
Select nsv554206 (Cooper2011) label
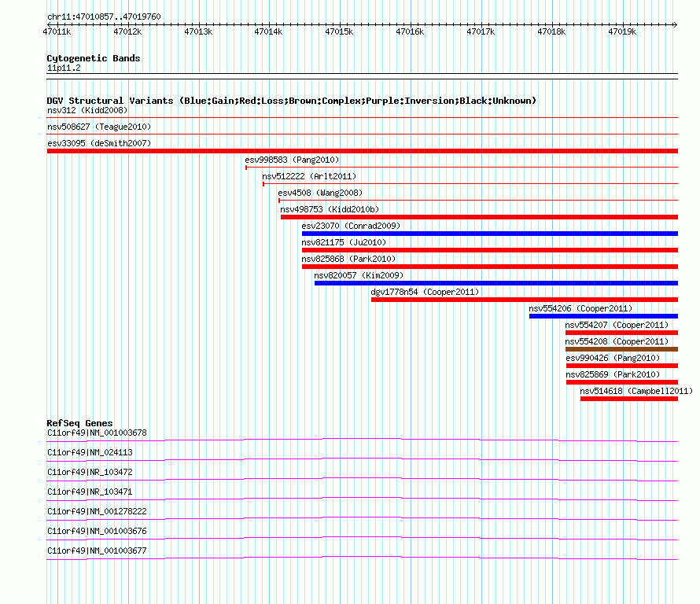point(580,308)
